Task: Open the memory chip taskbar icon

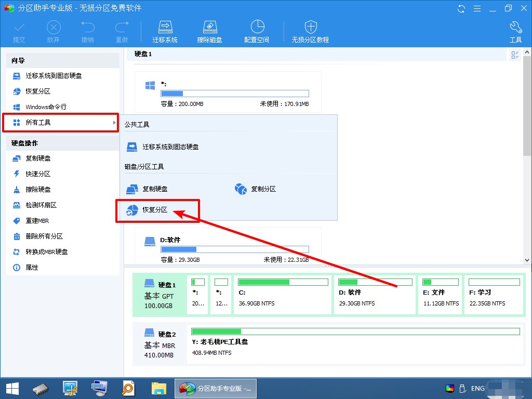Action: coord(41,389)
